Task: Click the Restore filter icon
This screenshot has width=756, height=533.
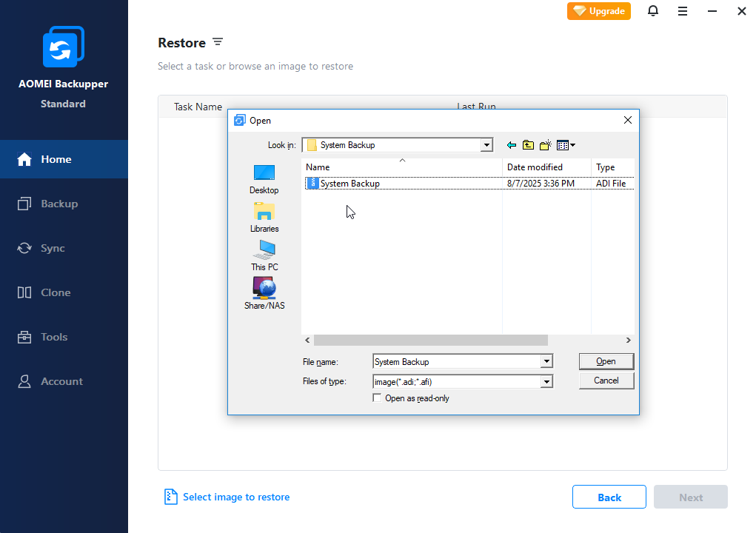Action: click(218, 42)
